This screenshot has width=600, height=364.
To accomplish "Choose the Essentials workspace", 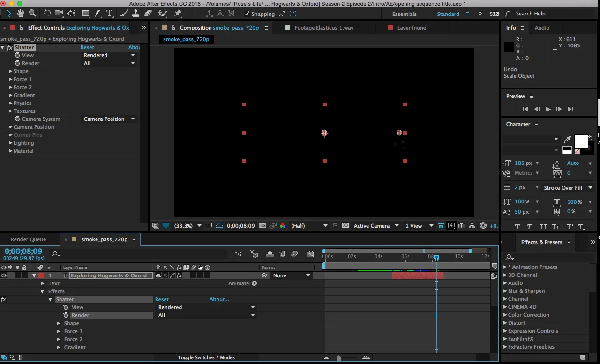I will click(404, 14).
